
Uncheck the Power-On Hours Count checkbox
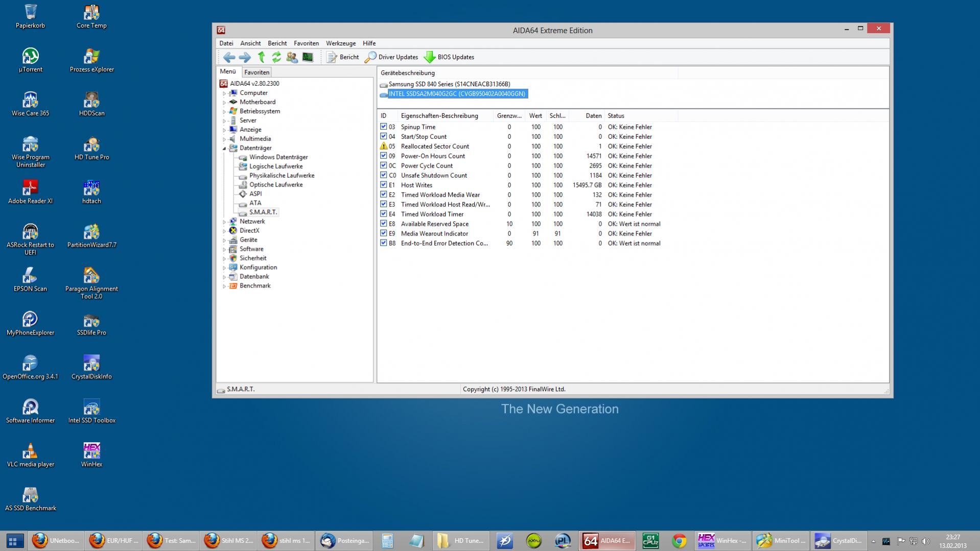point(383,156)
